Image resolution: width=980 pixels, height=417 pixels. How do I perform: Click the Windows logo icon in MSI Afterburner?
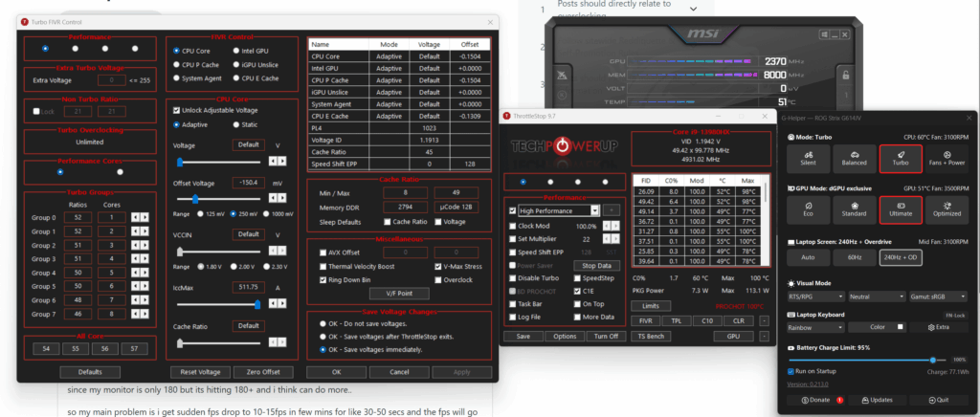pos(825,35)
